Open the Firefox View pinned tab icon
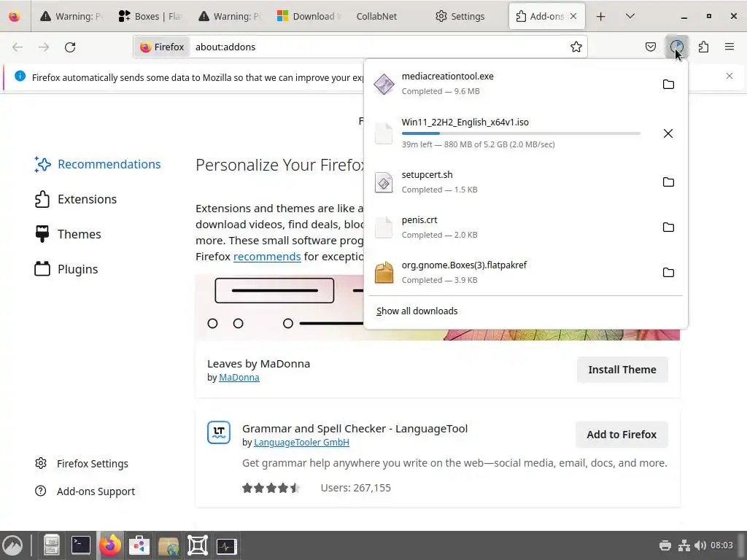747x560 pixels. click(x=15, y=16)
